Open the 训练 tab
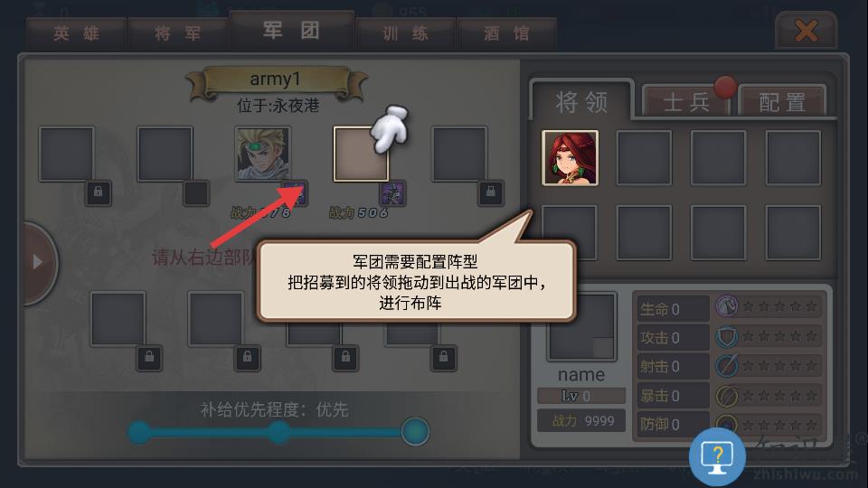 (x=406, y=33)
